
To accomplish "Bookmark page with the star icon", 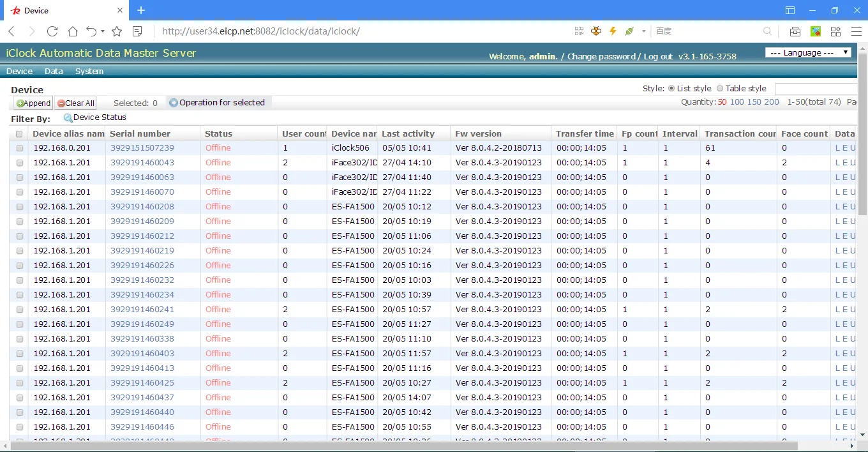I will [117, 31].
